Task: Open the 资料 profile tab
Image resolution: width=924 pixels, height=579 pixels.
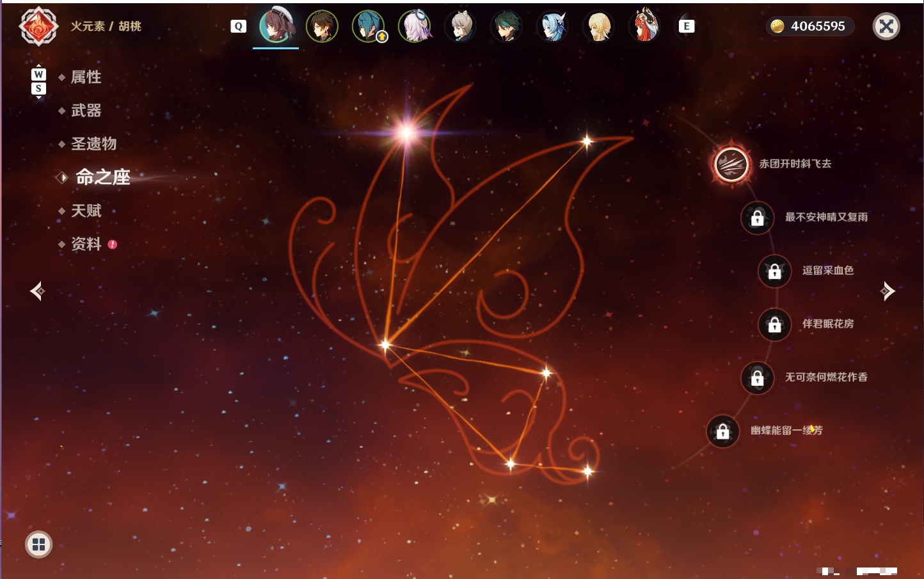Action: [x=86, y=244]
